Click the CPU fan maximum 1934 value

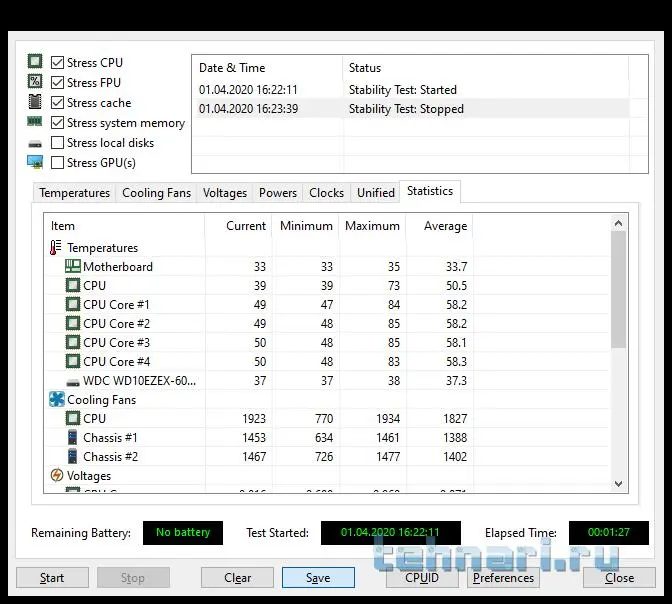(388, 418)
